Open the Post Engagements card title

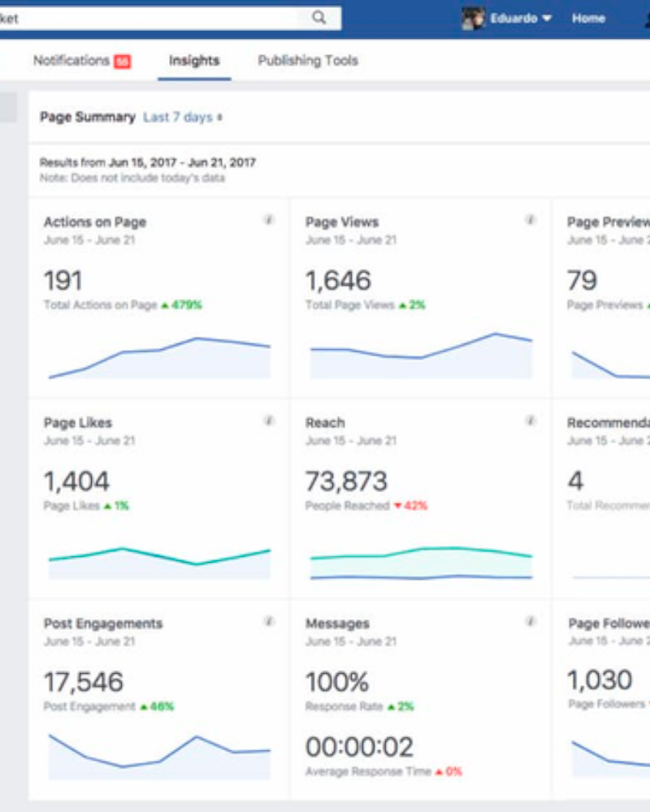pyautogui.click(x=103, y=624)
